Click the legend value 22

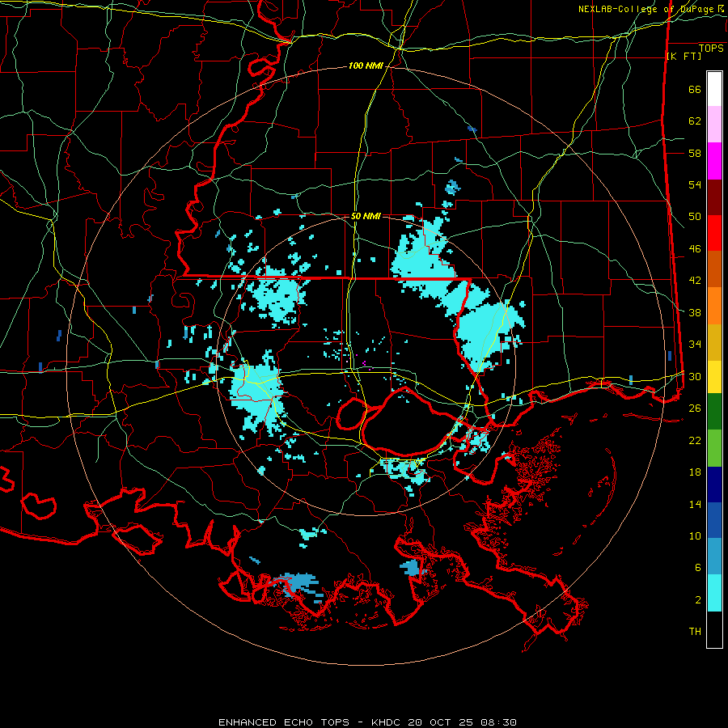point(695,440)
